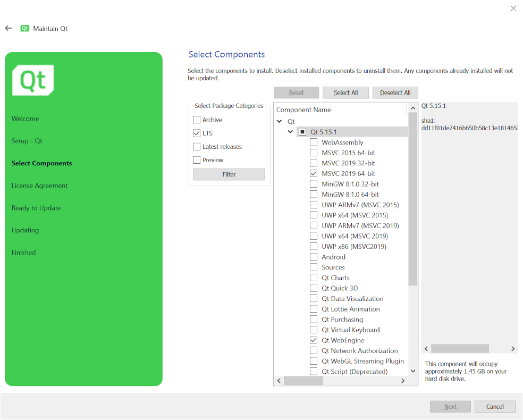The width and height of the screenshot is (523, 420).
Task: Select the Qt Charts row label
Action: 335,278
